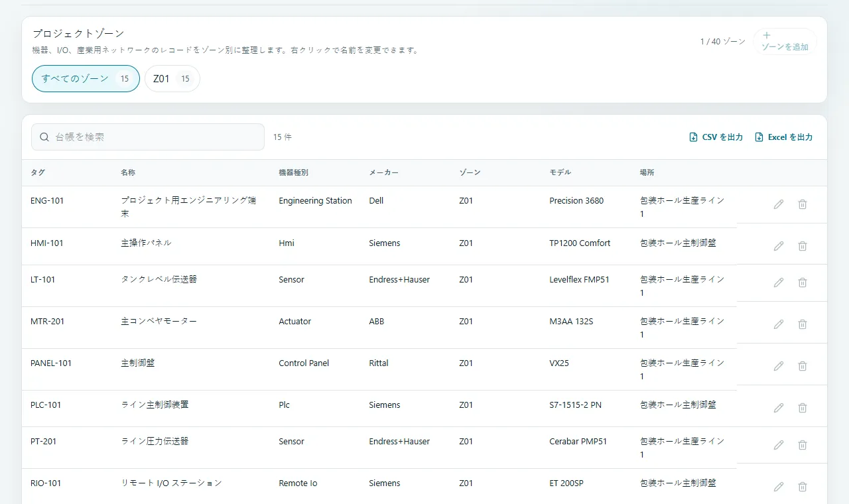Delete the PLC-101 entry
The height and width of the screenshot is (504, 849).
pos(803,408)
